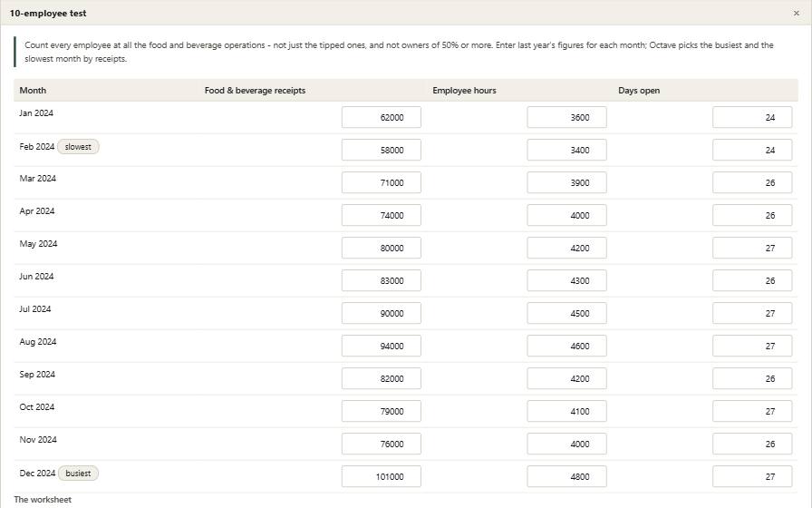Image resolution: width=812 pixels, height=508 pixels.
Task: Edit Nov 2024 days open field
Action: [752, 444]
